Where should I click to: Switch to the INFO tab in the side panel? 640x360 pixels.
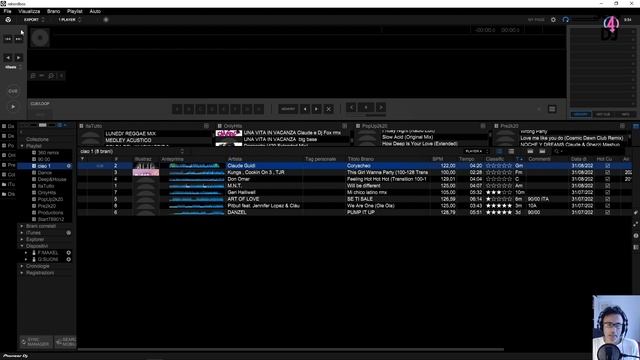pyautogui.click(x=625, y=114)
